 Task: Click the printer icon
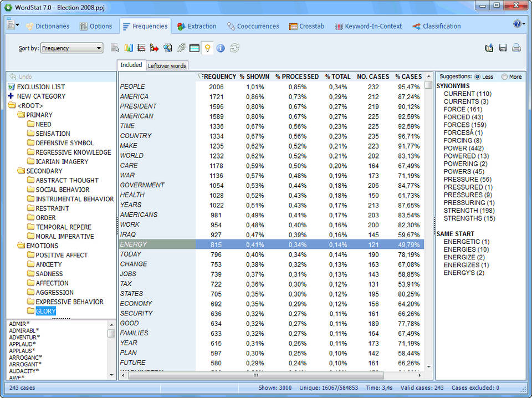tap(516, 48)
